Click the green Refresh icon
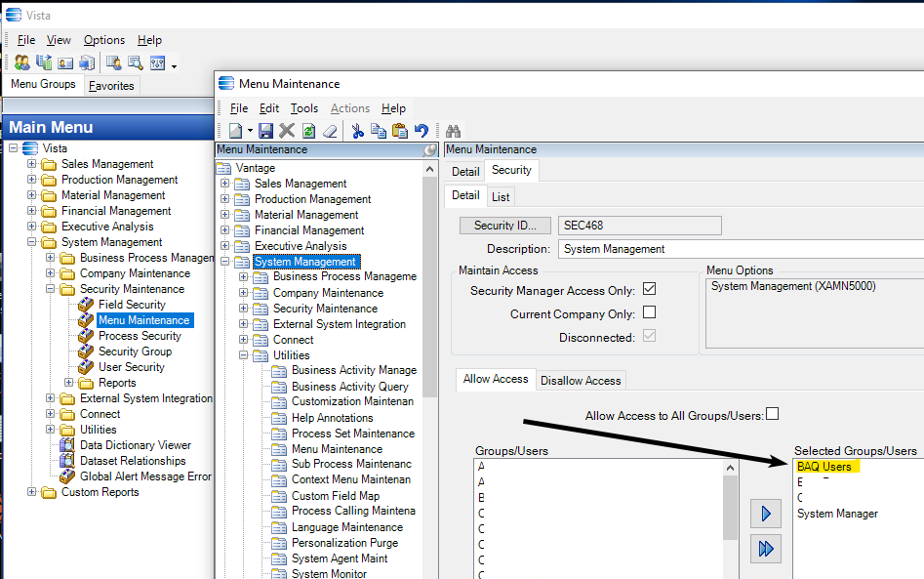The image size is (924, 579). 308,131
